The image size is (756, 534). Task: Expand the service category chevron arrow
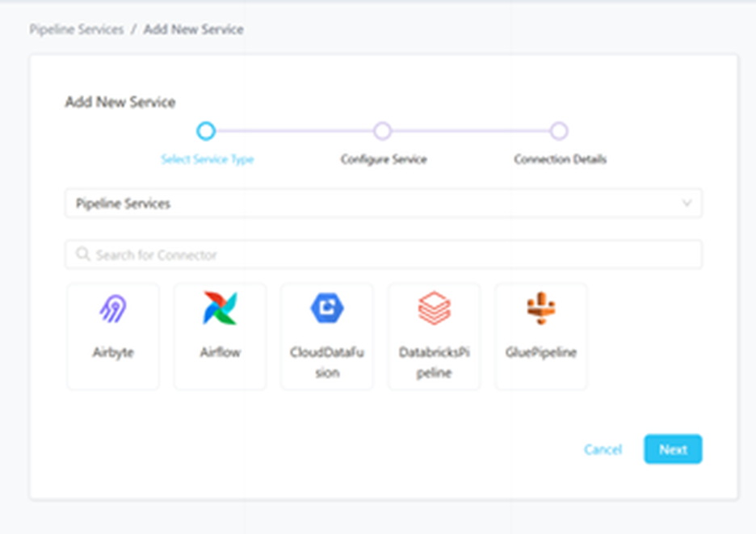click(687, 204)
